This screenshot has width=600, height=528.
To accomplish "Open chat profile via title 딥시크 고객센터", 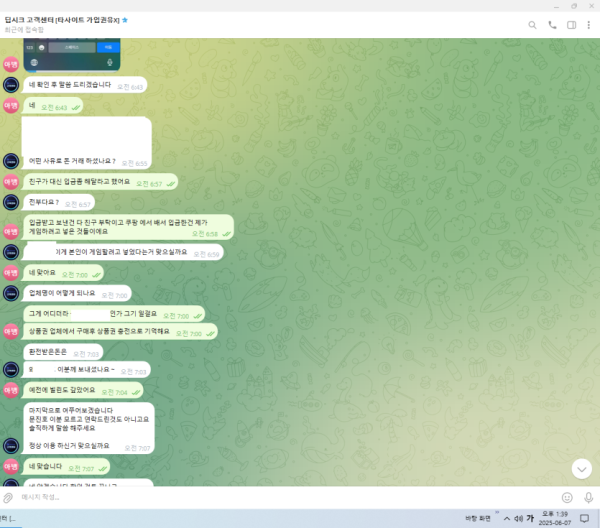I will [x=62, y=20].
